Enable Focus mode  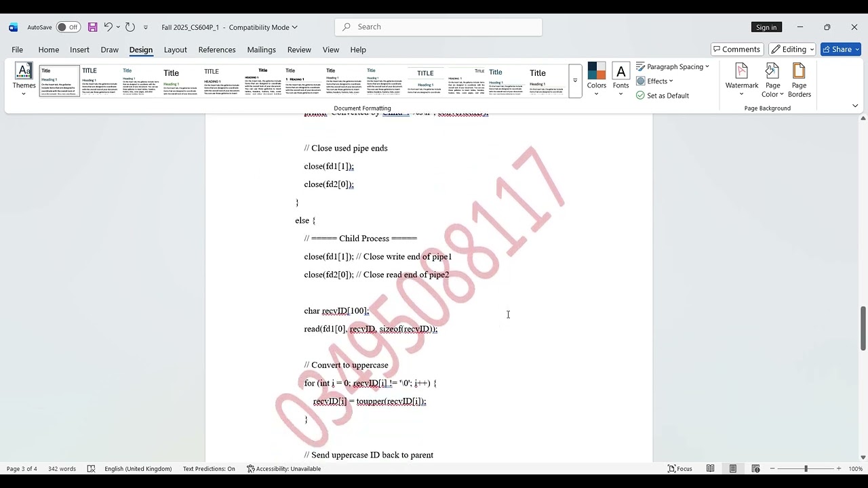pyautogui.click(x=680, y=468)
